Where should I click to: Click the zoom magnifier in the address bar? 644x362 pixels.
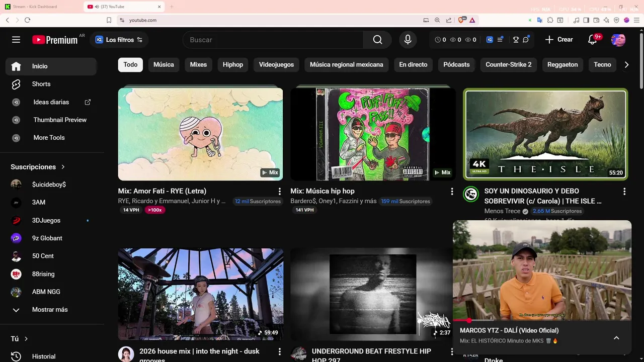coord(437,20)
